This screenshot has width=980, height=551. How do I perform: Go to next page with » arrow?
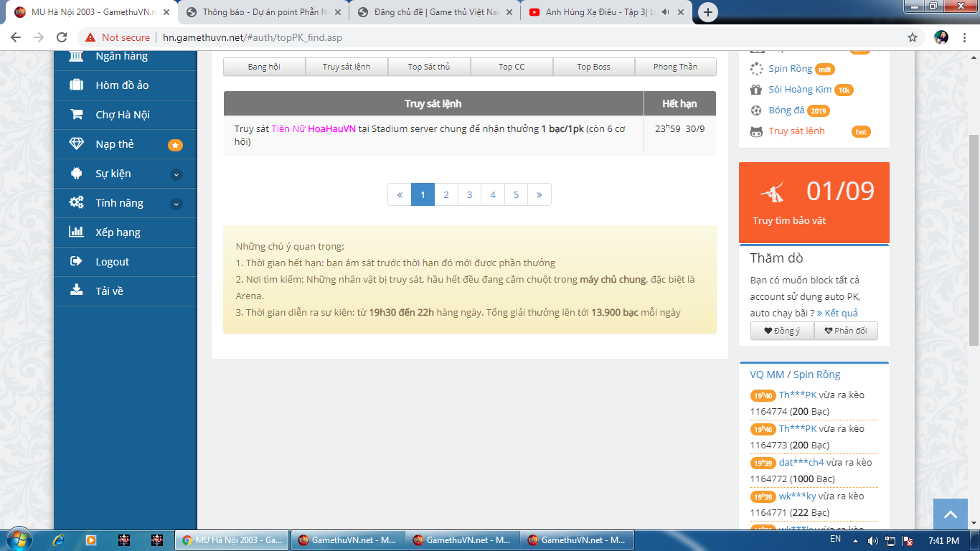pyautogui.click(x=539, y=194)
